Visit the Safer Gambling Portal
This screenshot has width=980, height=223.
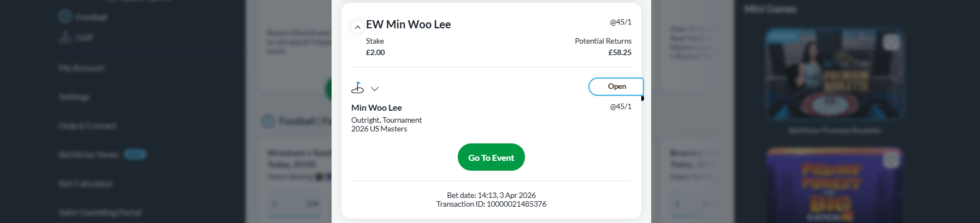pos(100,212)
